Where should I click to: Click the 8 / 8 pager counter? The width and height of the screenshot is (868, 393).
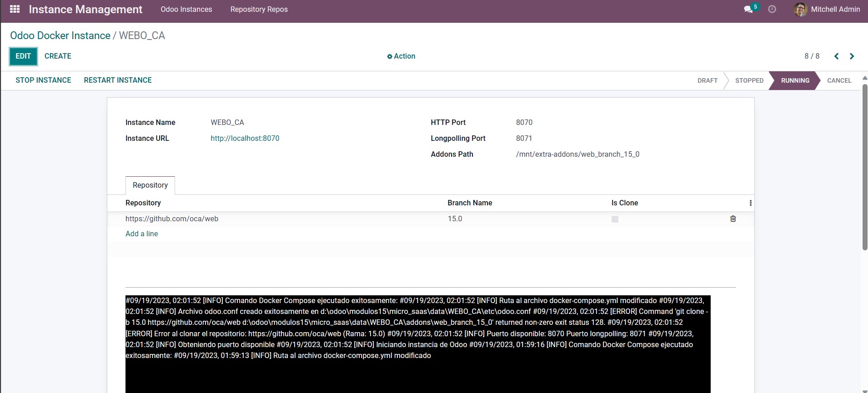tap(812, 56)
